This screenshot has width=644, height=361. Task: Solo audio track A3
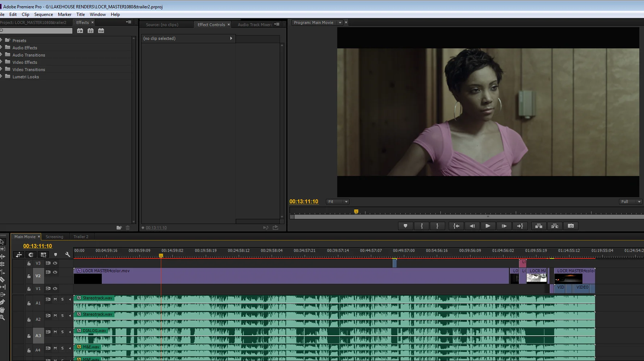(62, 332)
